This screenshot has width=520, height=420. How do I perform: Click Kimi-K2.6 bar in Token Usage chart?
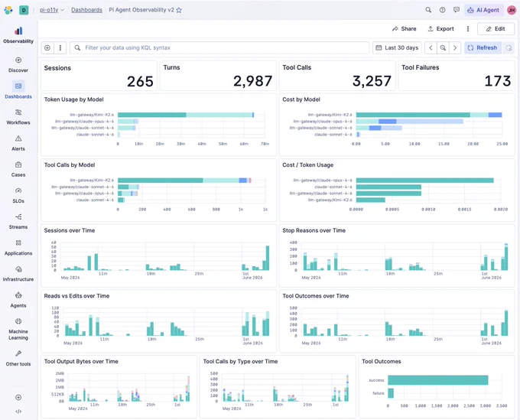coord(186,115)
